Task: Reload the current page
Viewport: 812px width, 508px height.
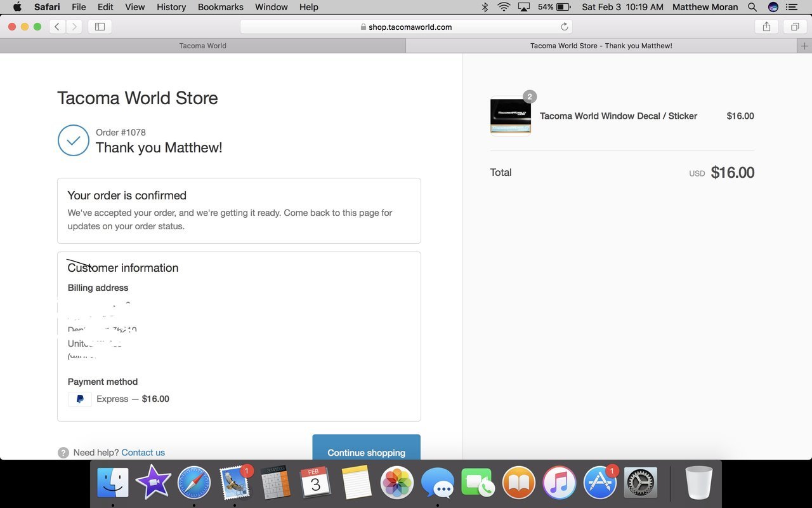Action: tap(564, 27)
